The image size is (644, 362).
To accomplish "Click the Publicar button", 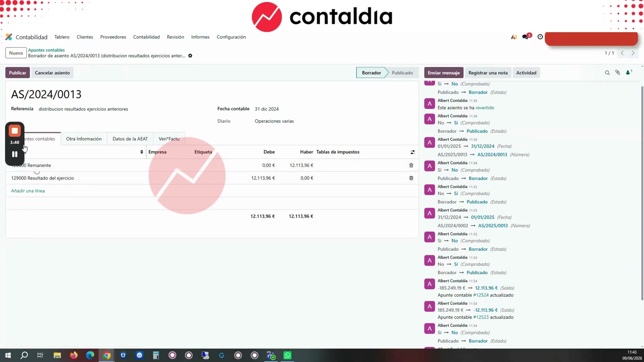I will coord(18,73).
